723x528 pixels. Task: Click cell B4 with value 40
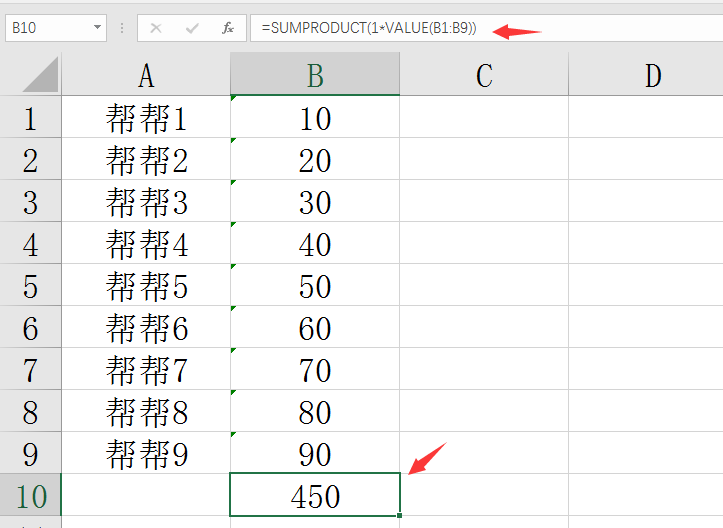tap(315, 243)
